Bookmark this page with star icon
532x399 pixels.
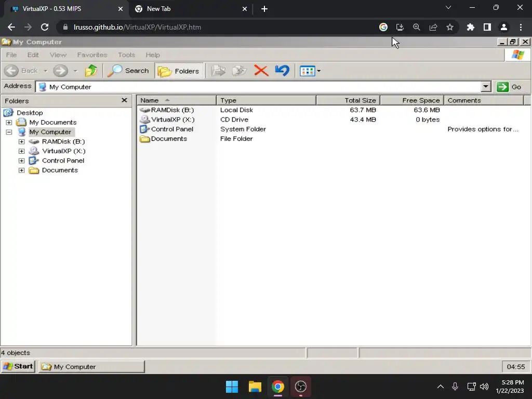[x=449, y=27]
